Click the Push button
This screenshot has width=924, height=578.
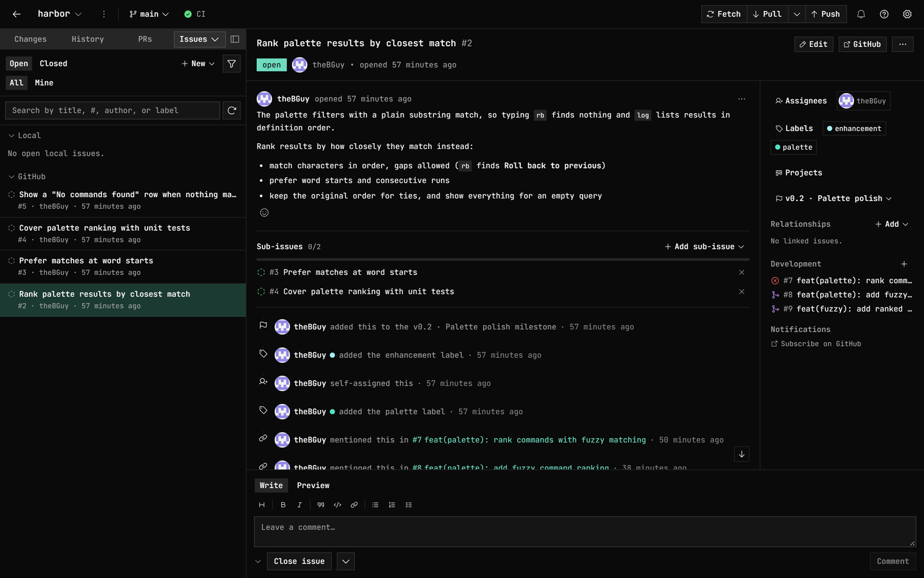[826, 14]
